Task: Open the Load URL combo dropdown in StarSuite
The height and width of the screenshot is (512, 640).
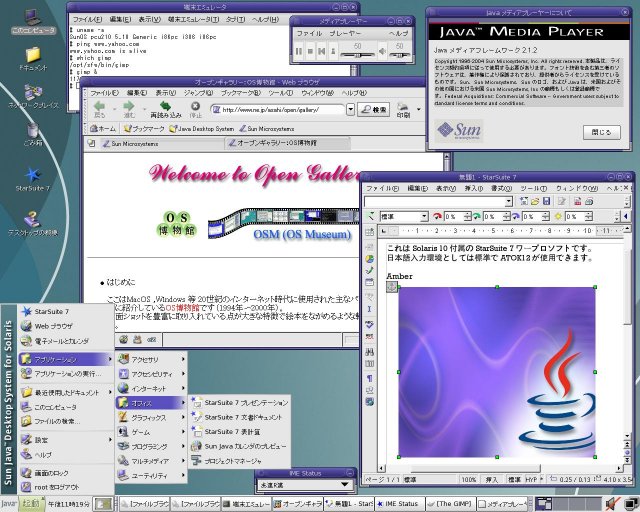Action: point(509,201)
